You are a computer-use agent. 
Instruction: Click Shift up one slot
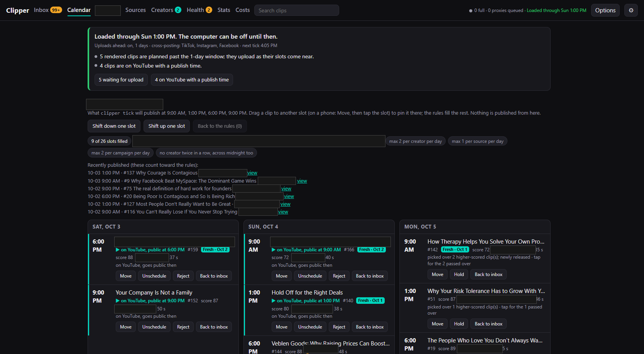pyautogui.click(x=167, y=126)
